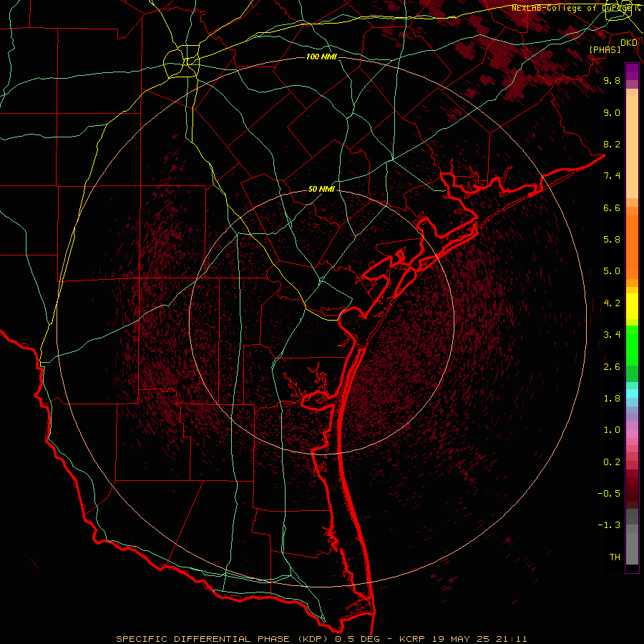644x644 pixels.
Task: Select the -0.5 value on the color scale
Action: (x=609, y=494)
